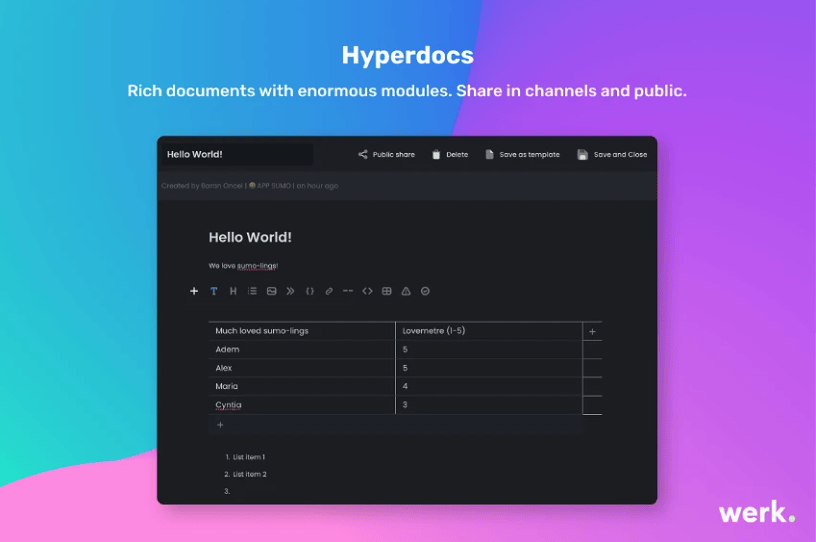Add a table row with the plus
Viewport: 816px width, 542px height.
220,425
